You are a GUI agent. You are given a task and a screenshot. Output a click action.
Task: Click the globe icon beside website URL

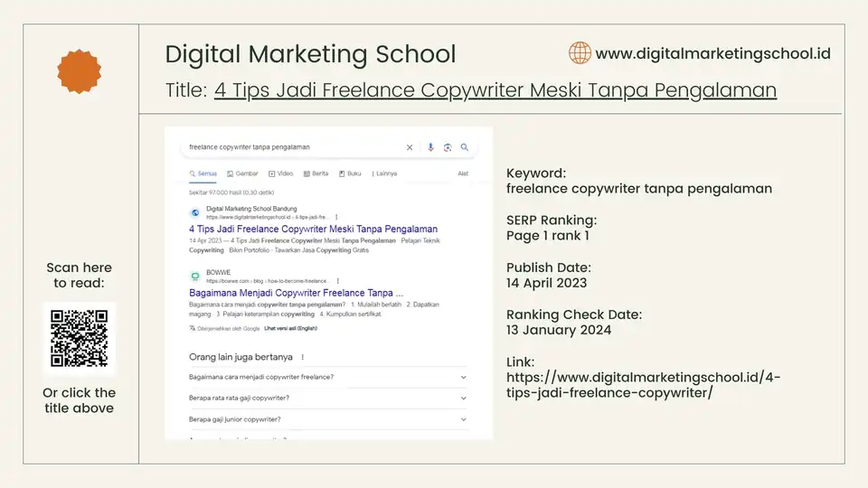(580, 53)
